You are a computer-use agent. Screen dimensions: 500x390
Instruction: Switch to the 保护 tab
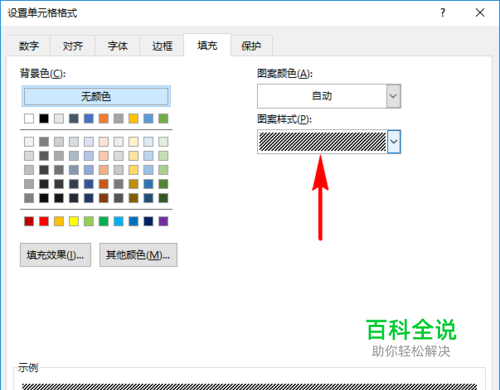(251, 46)
